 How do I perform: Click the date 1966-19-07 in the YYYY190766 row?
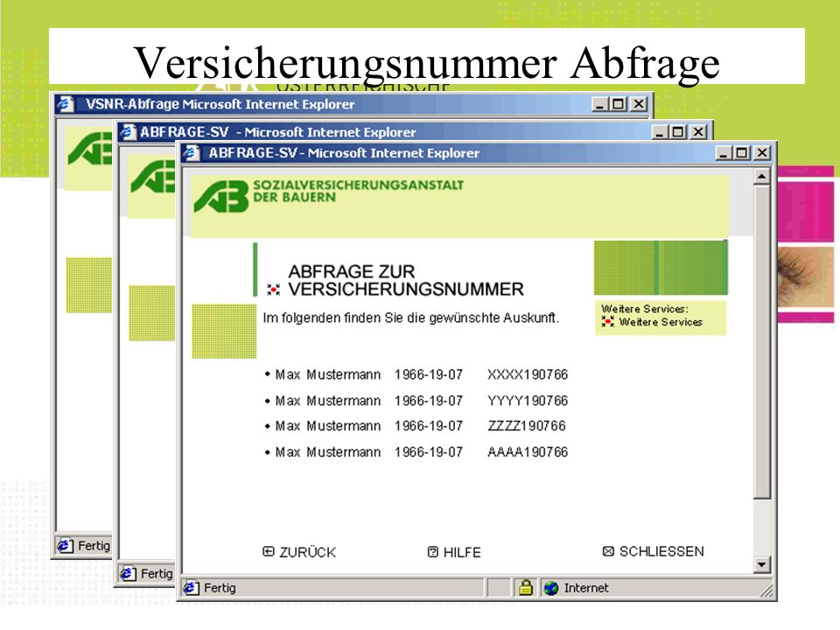(429, 401)
